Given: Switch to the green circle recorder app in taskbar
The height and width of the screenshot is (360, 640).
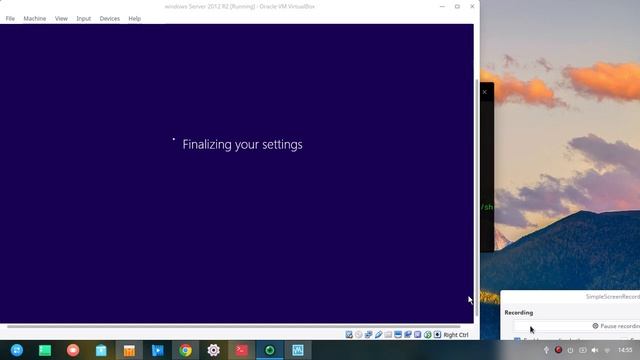Looking at the screenshot, I should click(270, 350).
